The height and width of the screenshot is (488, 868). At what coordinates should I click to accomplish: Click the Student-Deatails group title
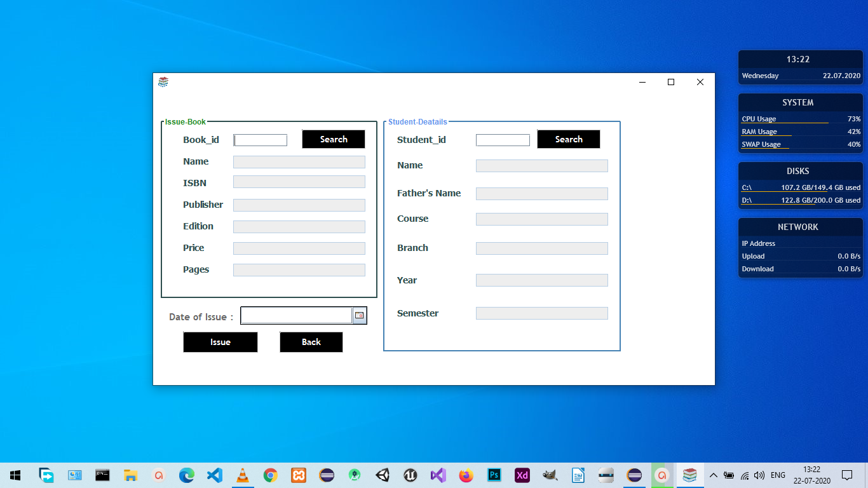[x=417, y=122]
